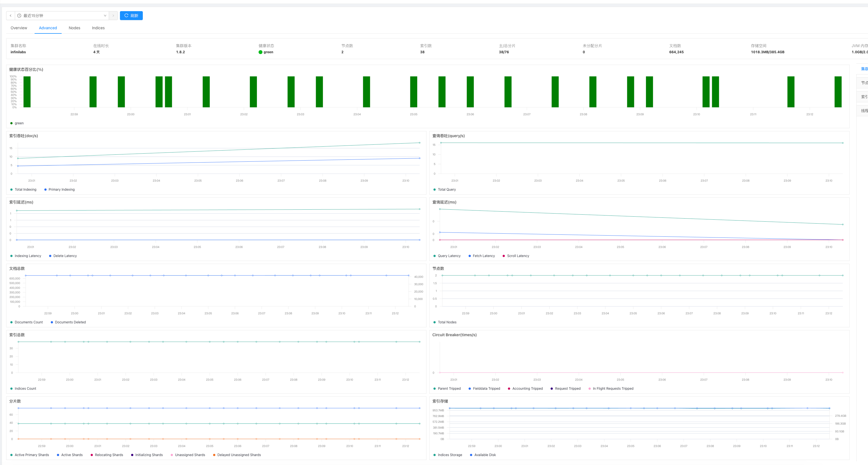
Task: Toggle Total Indexing legend series
Action: (x=25, y=190)
